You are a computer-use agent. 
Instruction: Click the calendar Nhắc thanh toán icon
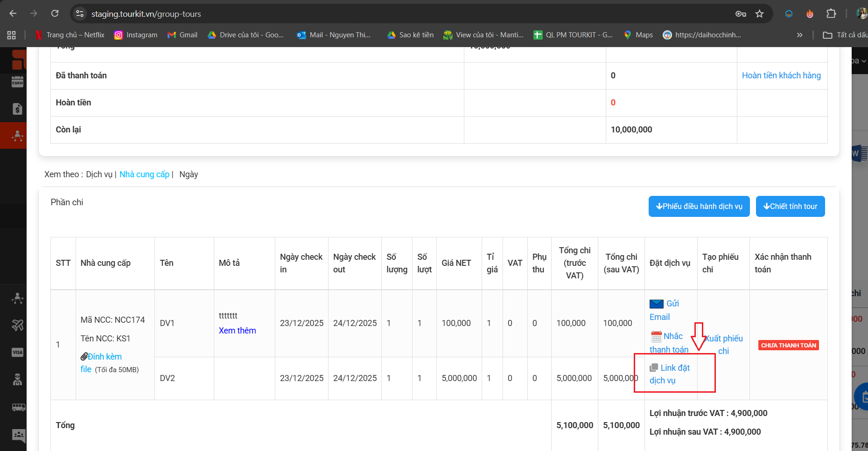pyautogui.click(x=656, y=336)
